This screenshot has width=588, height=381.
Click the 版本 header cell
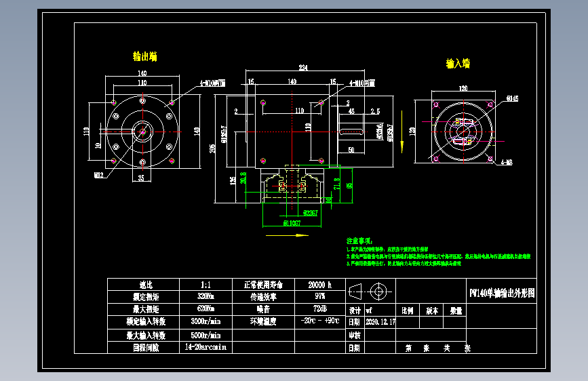coord(431,310)
